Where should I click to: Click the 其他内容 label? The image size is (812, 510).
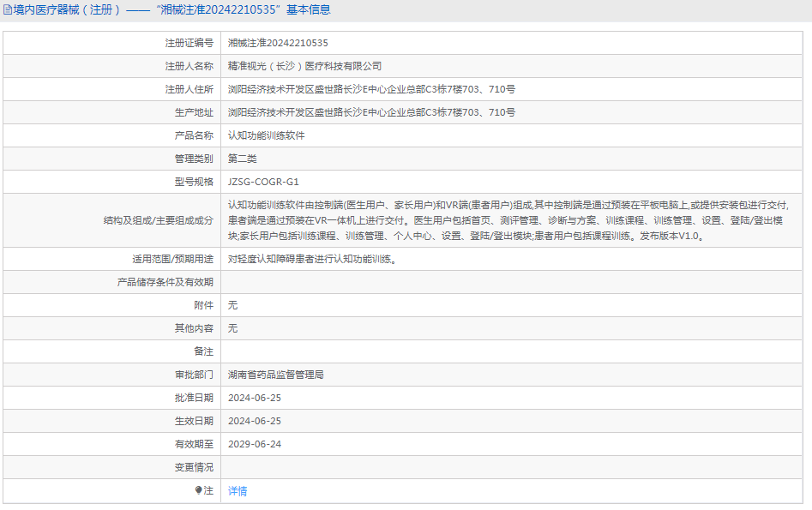[194, 328]
